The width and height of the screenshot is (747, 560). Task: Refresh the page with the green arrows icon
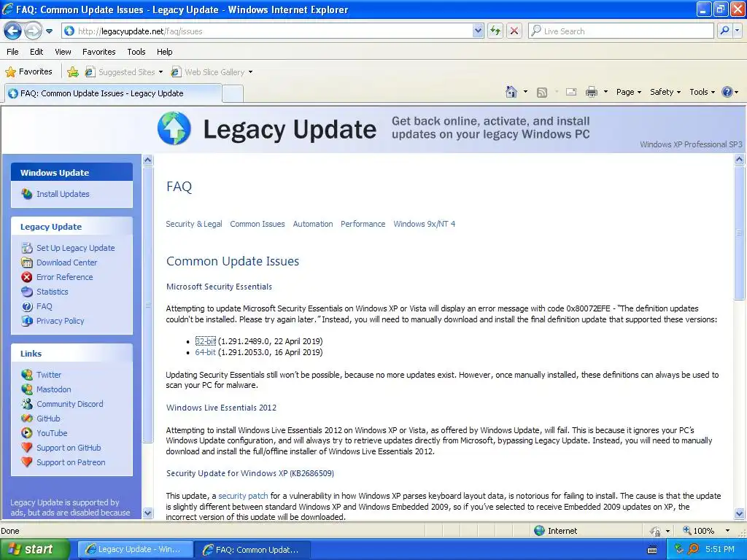495,31
